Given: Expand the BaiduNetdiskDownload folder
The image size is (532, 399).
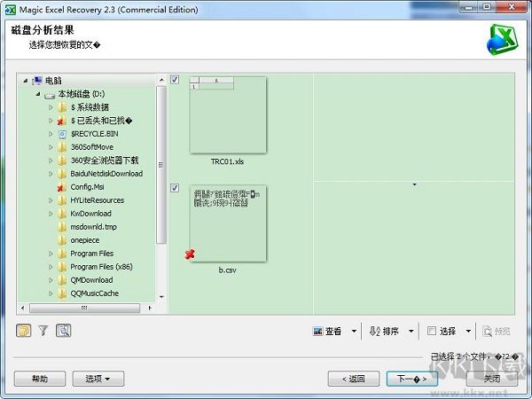Looking at the screenshot, I should pyautogui.click(x=51, y=174).
